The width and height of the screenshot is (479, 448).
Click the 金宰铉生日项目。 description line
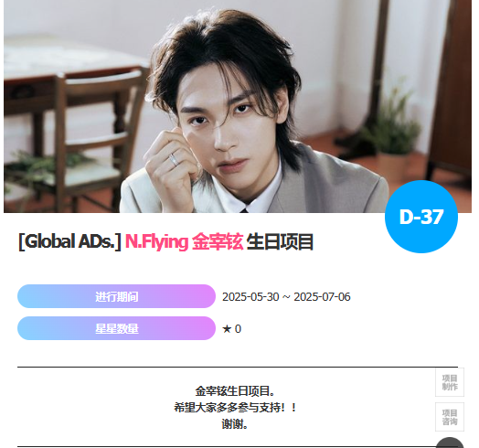(x=235, y=391)
